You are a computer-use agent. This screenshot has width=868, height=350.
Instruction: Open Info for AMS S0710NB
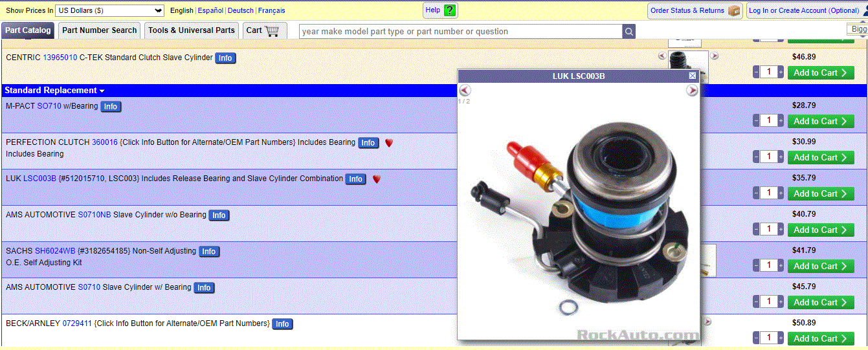point(219,215)
